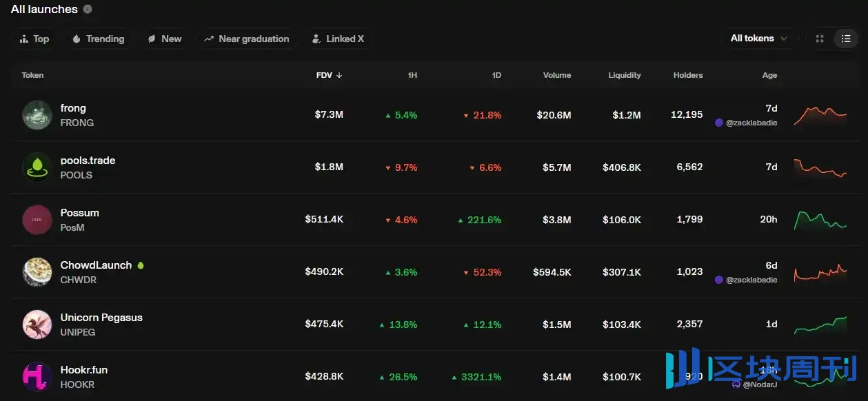Screen dimensions: 868x401
Task: Open the frong token frog avatar
Action: [37, 115]
